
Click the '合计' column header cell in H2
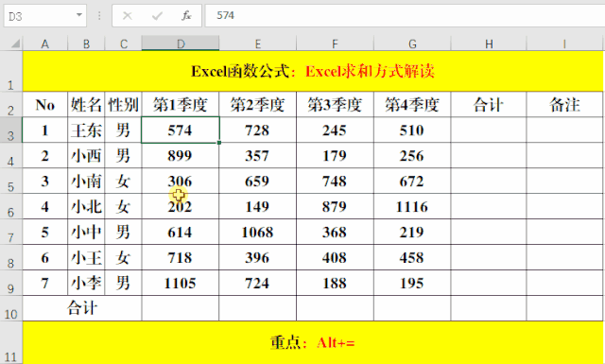(x=489, y=105)
